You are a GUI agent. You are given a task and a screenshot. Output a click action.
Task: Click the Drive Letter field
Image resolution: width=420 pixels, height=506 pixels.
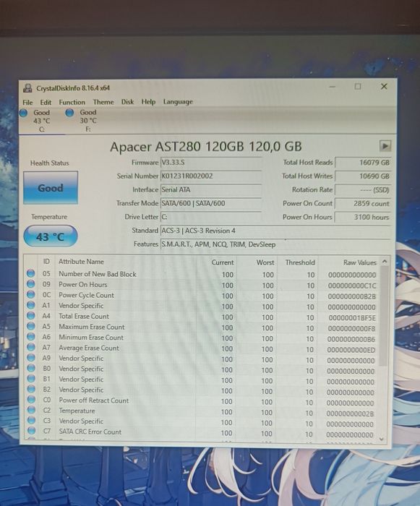(x=211, y=217)
